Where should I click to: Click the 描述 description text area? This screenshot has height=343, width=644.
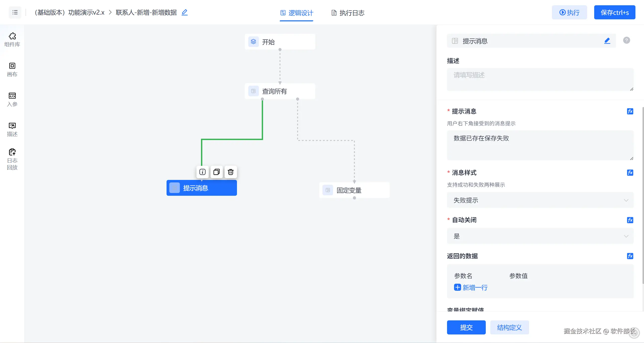coord(540,79)
